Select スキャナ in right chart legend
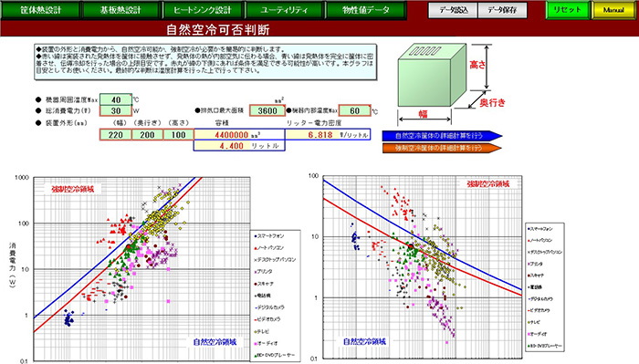This screenshot has height=364, width=639. 536,276
